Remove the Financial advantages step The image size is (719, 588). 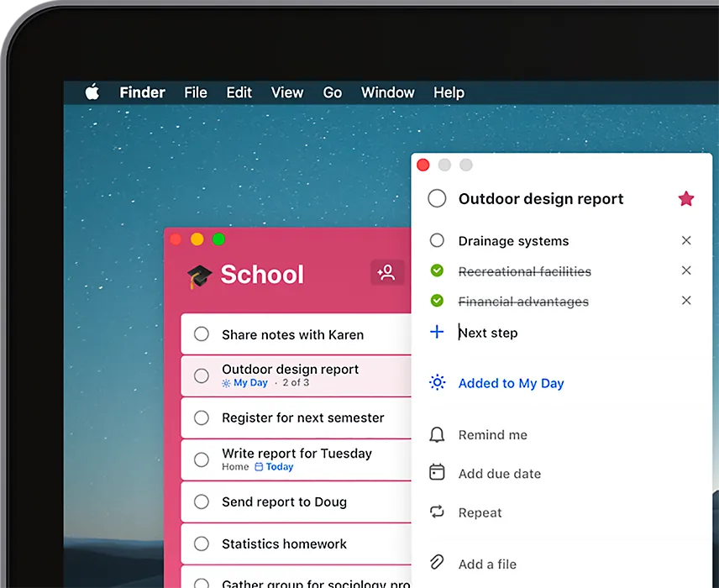click(x=686, y=301)
